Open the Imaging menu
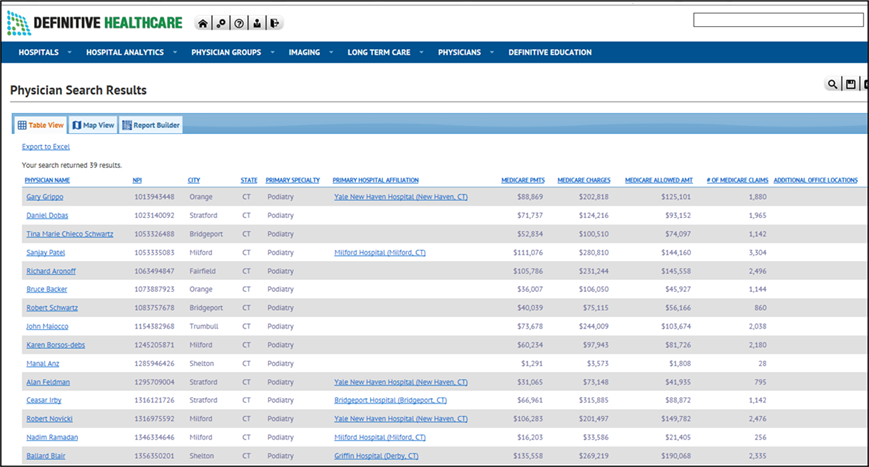 (x=304, y=52)
